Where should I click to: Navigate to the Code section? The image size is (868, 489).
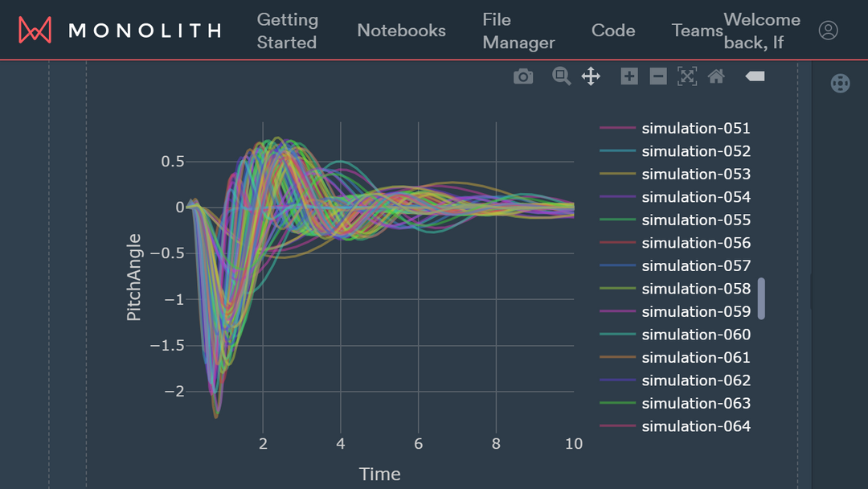pyautogui.click(x=613, y=31)
